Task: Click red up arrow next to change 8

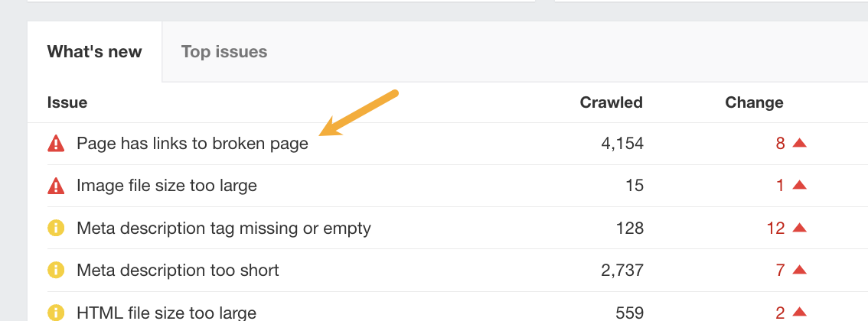Action: (x=800, y=143)
